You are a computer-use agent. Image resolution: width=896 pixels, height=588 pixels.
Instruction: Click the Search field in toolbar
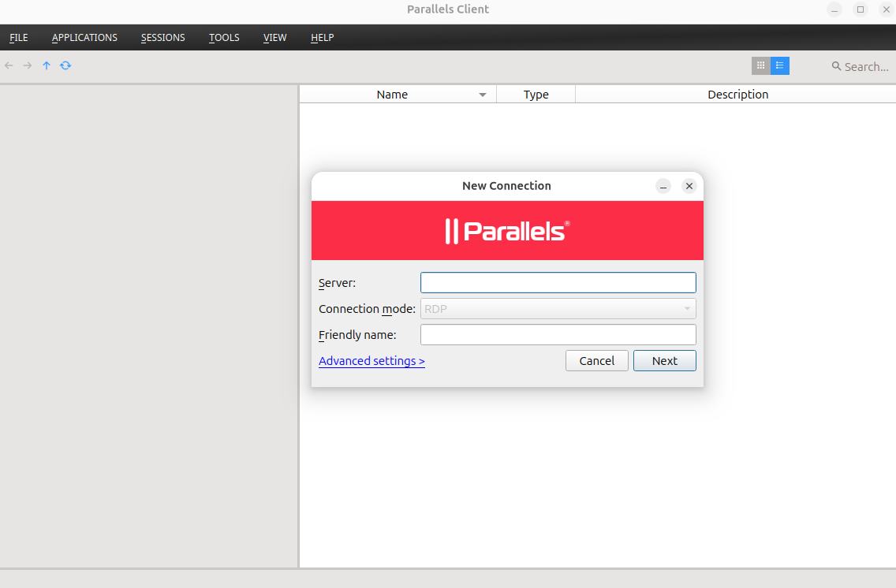pos(866,67)
